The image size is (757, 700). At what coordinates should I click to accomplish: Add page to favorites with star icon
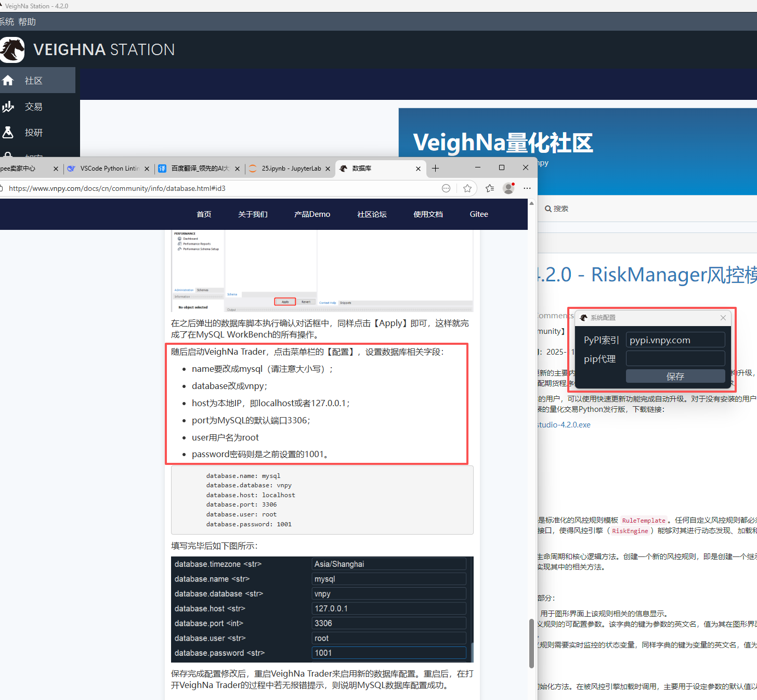click(467, 188)
